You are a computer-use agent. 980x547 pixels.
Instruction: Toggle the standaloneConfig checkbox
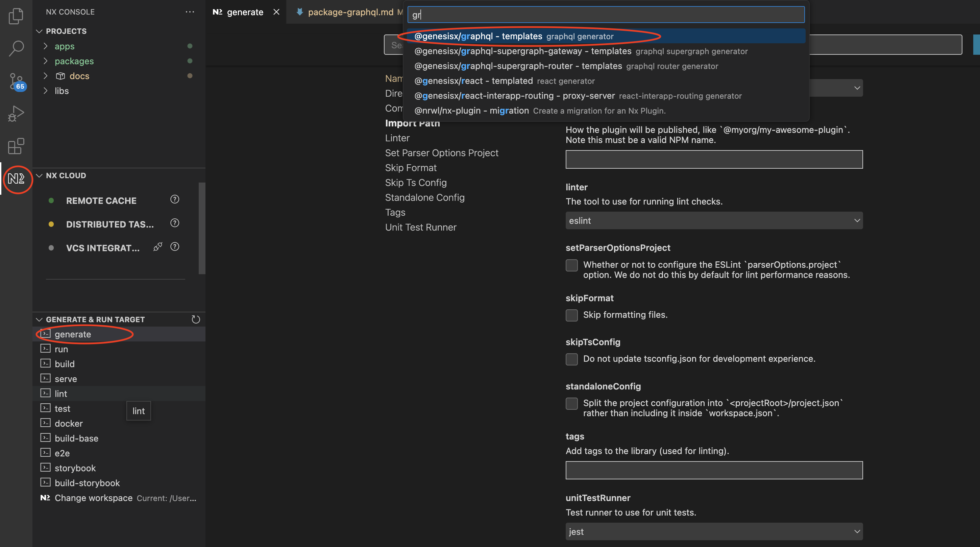pos(571,404)
